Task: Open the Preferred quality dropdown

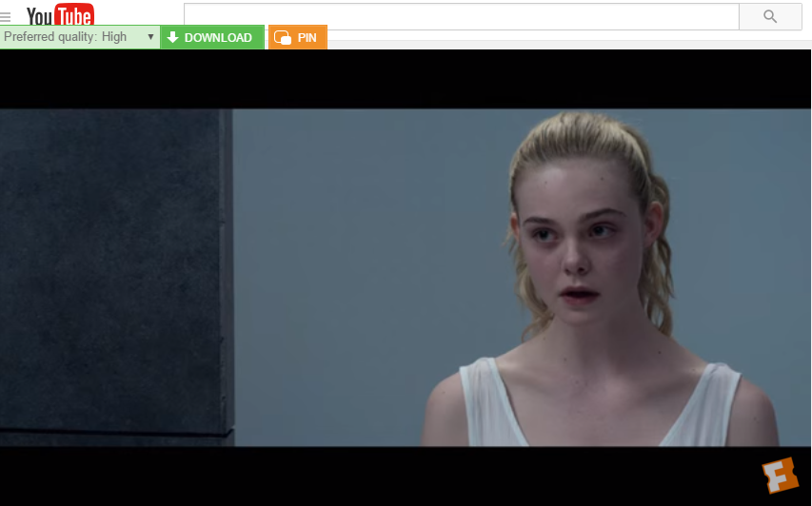Action: tap(80, 37)
